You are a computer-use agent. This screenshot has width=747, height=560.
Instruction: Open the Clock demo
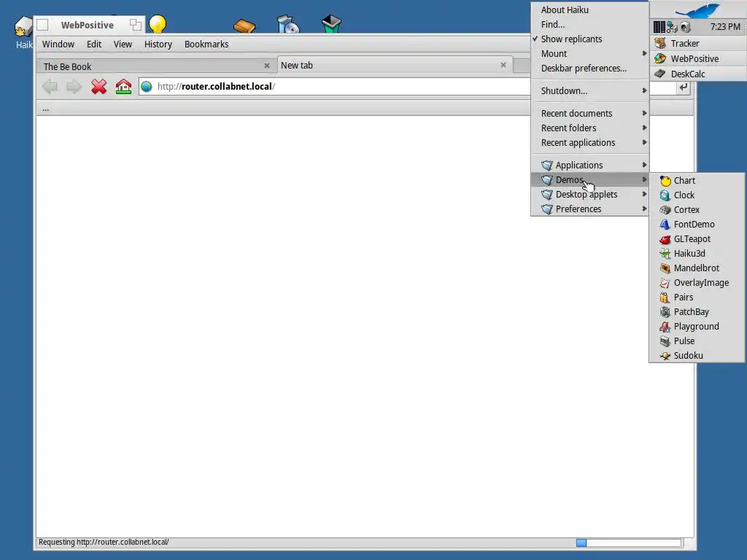(x=697, y=195)
